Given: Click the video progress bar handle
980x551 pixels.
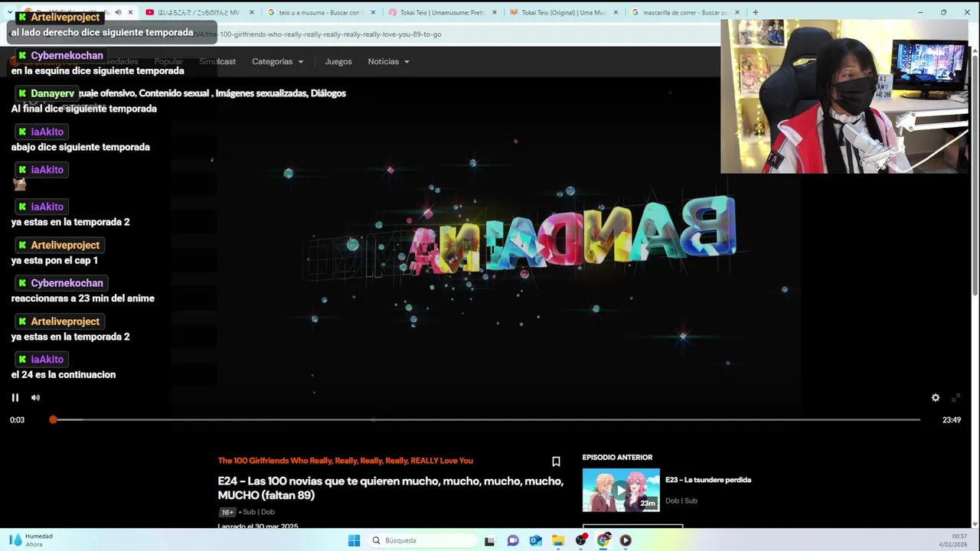Looking at the screenshot, I should pyautogui.click(x=53, y=419).
